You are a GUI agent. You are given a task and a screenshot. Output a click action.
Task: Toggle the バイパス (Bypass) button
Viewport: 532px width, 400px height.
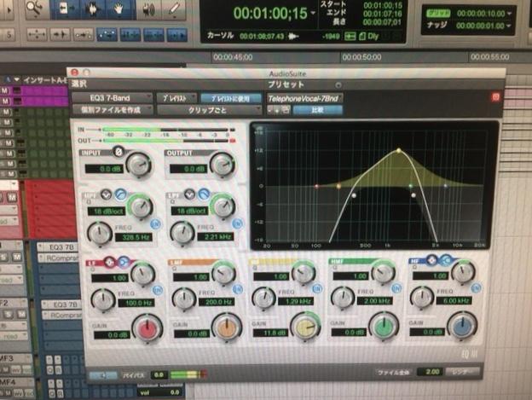tap(135, 375)
